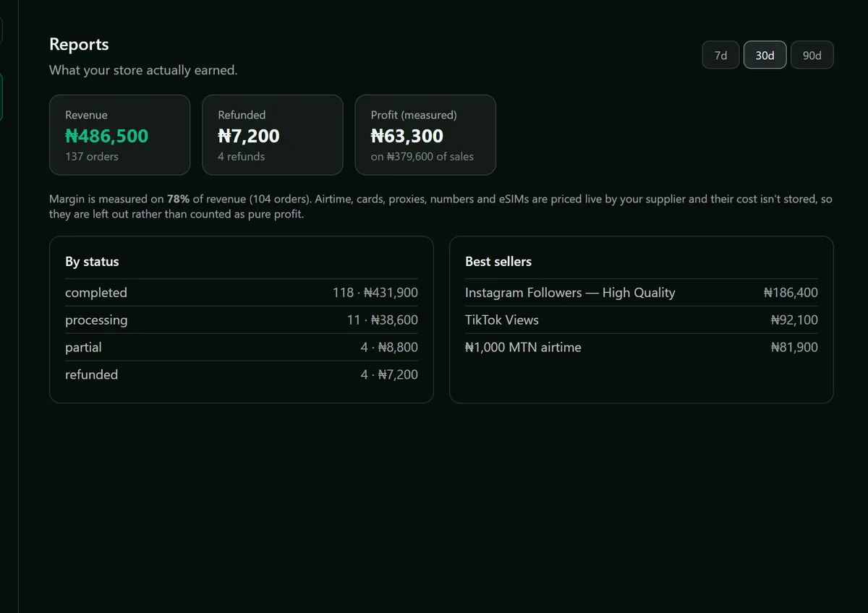Click the "4 refunds" label
The height and width of the screenshot is (613, 868).
click(x=242, y=156)
